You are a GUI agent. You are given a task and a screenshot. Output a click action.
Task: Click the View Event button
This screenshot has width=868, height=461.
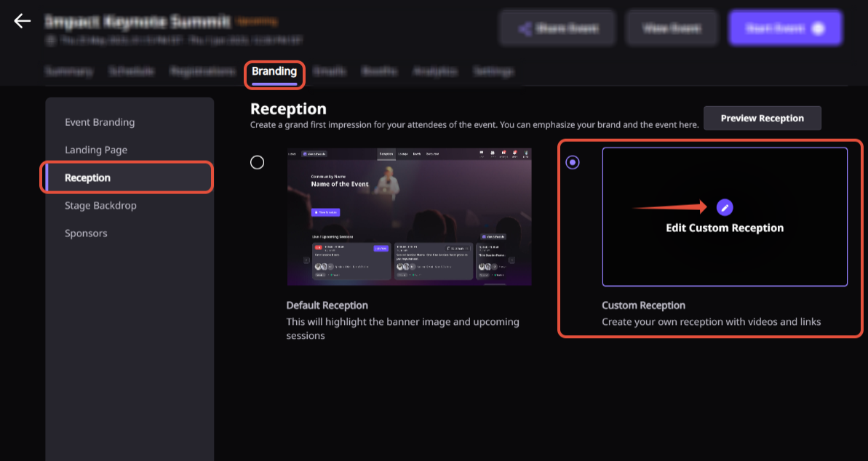point(672,28)
